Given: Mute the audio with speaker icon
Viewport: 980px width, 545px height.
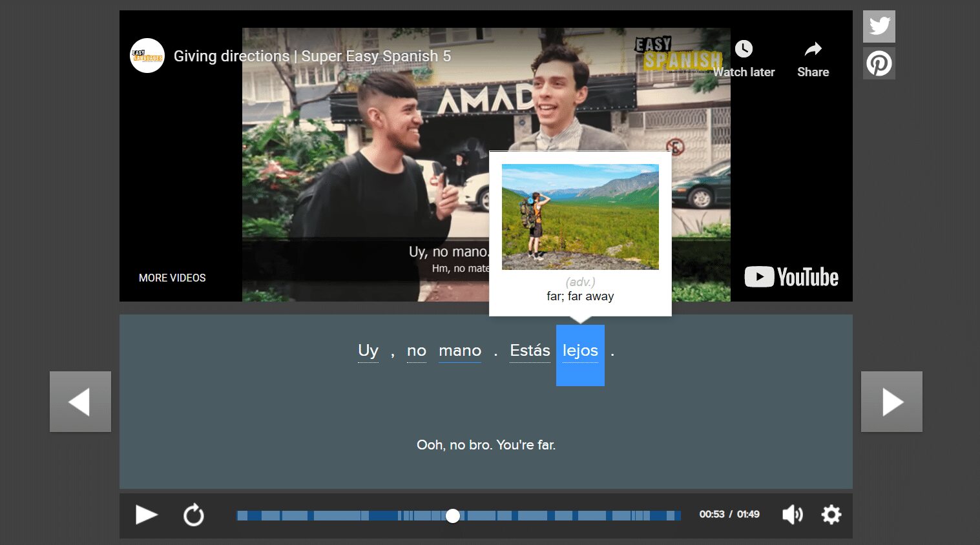Looking at the screenshot, I should coord(792,515).
